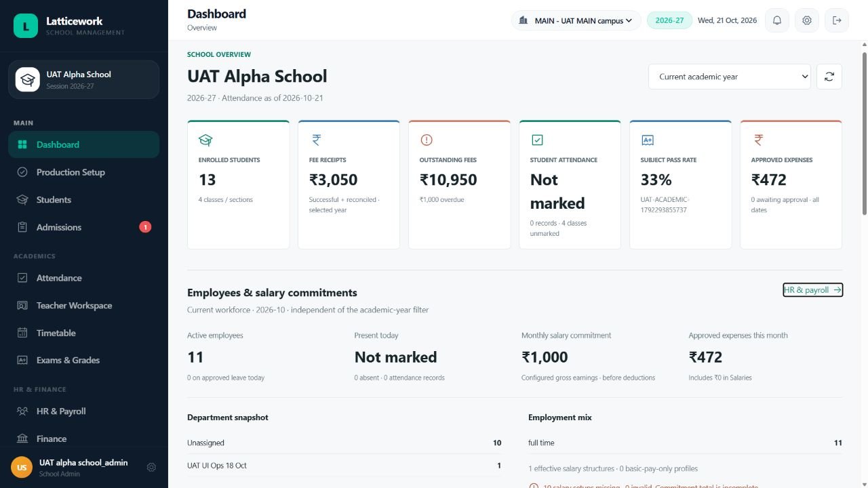868x488 pixels.
Task: Click the logout icon in header
Action: click(x=837, y=20)
